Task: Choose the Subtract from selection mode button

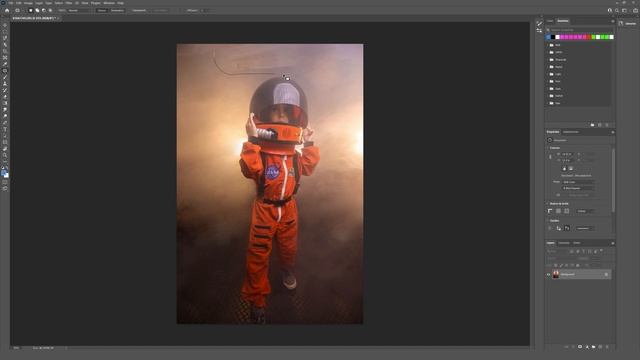Action: coord(44,10)
